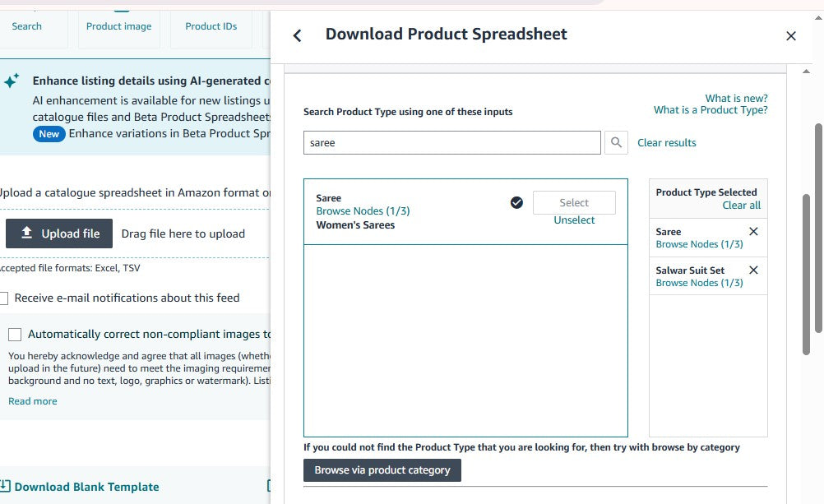Open Browse Nodes under Salwar Suit Set
Viewport: 824px width, 504px height.
tap(699, 283)
